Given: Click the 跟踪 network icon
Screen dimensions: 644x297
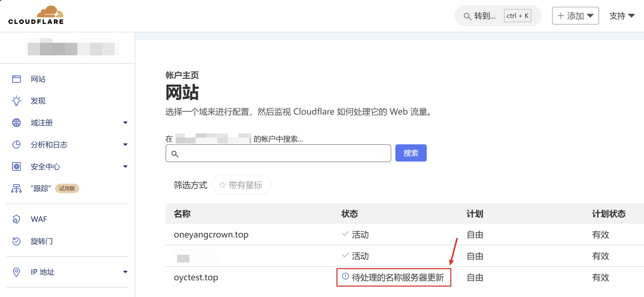Looking at the screenshot, I should [16, 188].
